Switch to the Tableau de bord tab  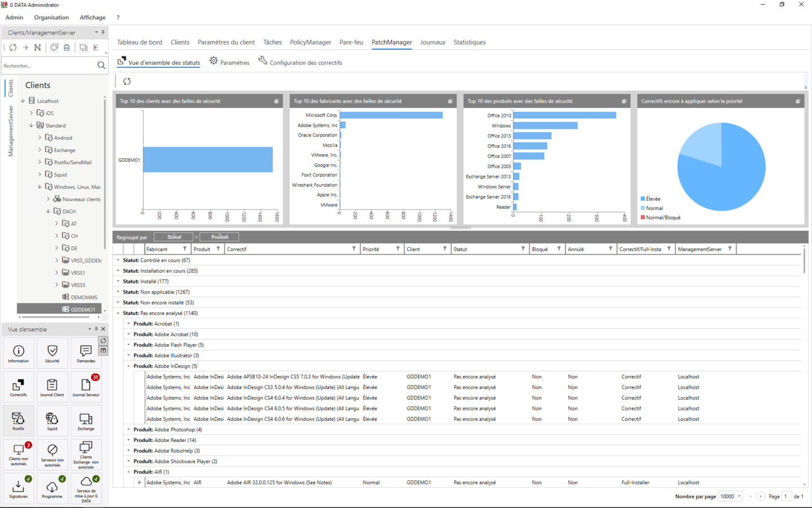pyautogui.click(x=140, y=42)
